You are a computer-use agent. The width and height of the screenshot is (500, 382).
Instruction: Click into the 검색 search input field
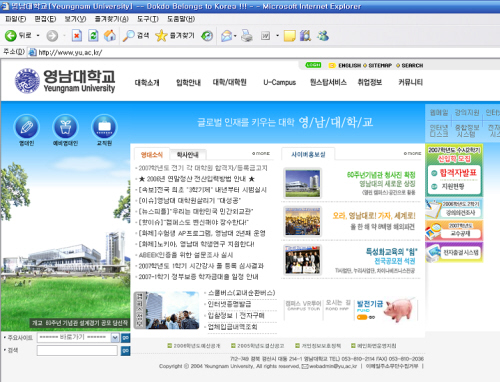click(77, 350)
